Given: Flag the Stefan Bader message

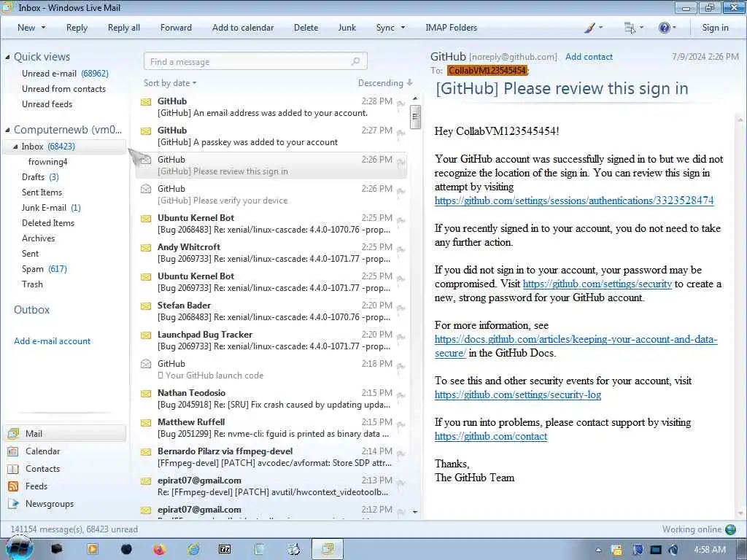Looking at the screenshot, I should coord(400,308).
